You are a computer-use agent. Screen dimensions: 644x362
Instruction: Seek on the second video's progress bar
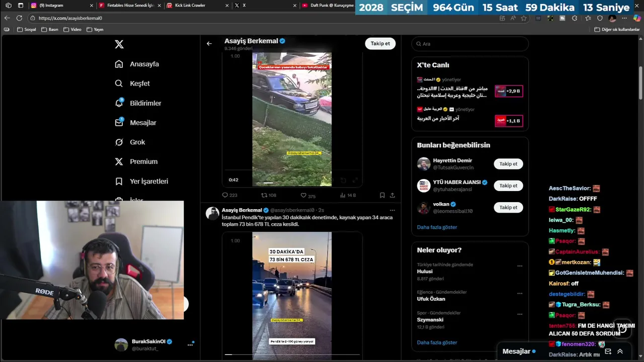click(x=292, y=354)
